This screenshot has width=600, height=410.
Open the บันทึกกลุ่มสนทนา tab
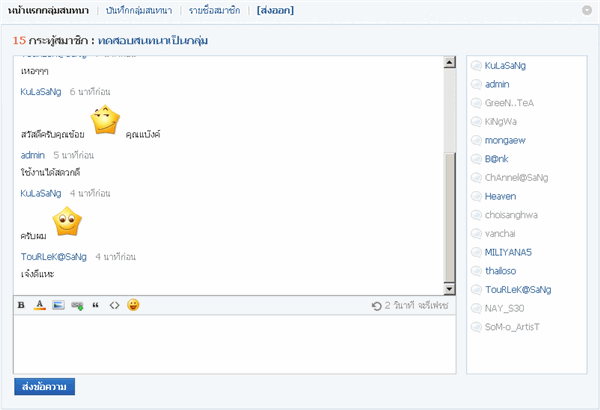[139, 11]
